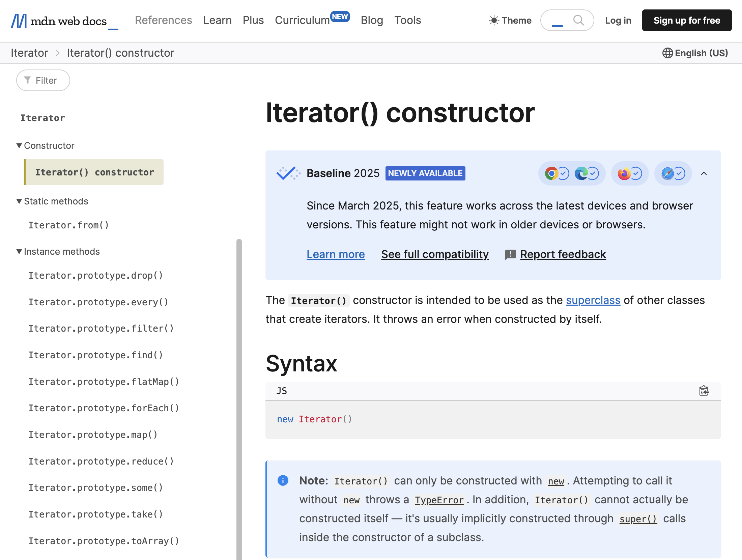Copy the JS code with the clipboard icon

(x=704, y=391)
